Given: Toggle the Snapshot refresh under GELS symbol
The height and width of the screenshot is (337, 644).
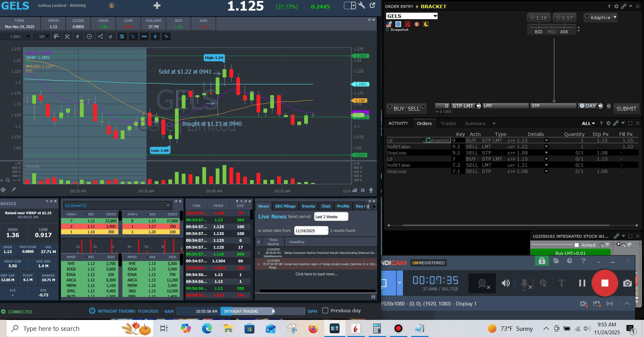Looking at the screenshot, I should point(387,30).
